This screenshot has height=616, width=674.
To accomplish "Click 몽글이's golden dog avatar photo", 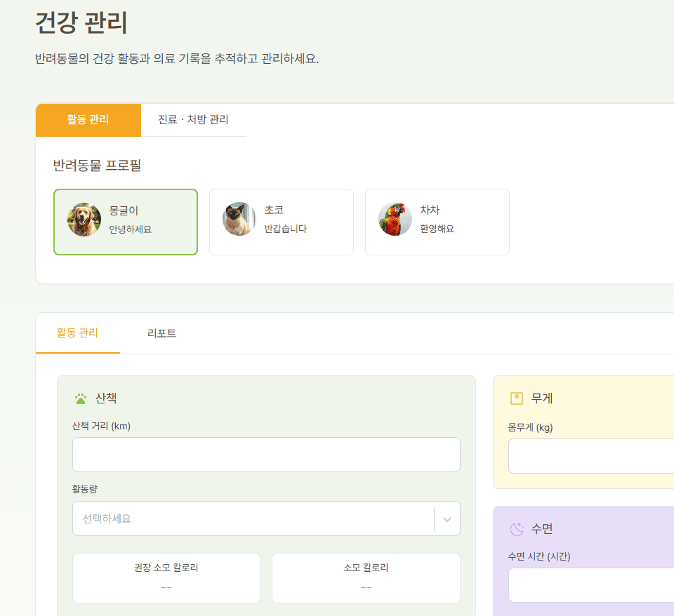I will tap(84, 220).
